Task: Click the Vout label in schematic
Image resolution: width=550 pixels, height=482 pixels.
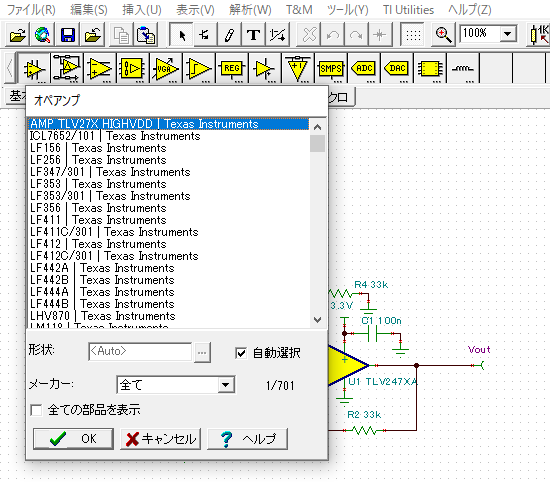Action: (479, 349)
